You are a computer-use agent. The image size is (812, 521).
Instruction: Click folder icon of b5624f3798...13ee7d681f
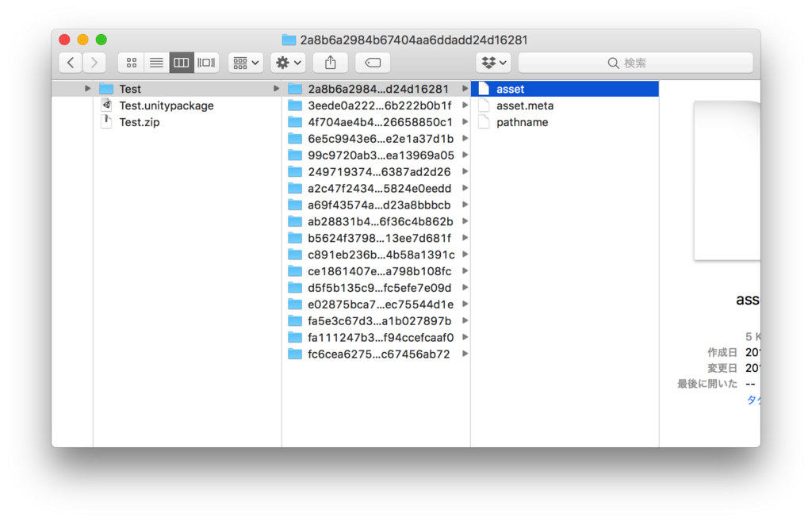tap(295, 238)
